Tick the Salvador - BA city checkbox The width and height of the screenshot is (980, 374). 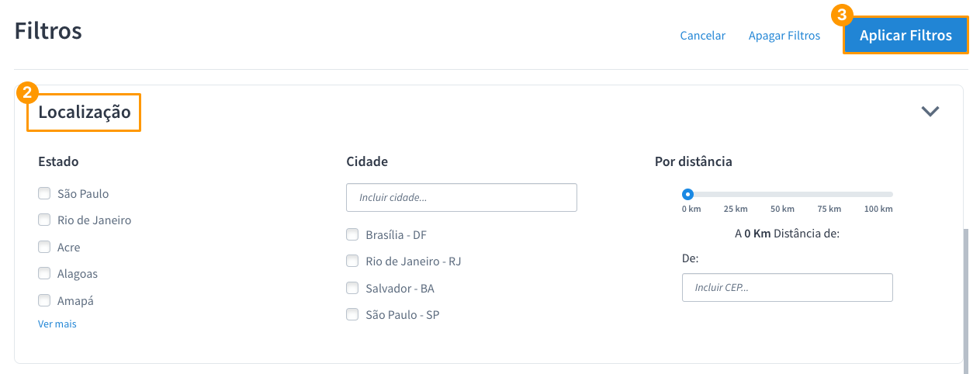352,288
